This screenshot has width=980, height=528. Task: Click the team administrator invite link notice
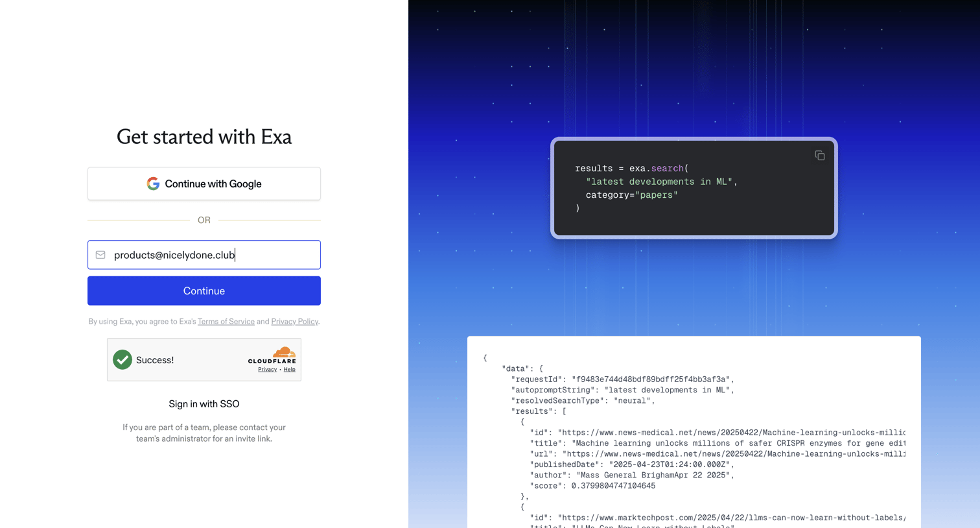click(x=204, y=433)
